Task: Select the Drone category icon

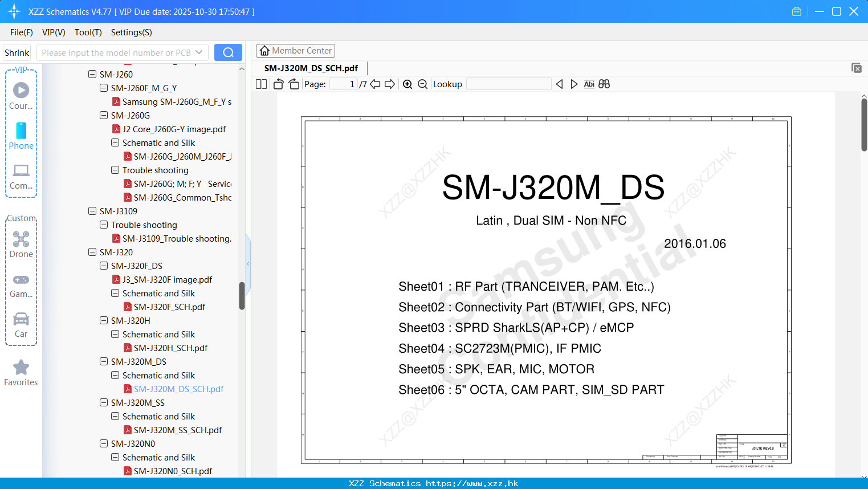Action: click(x=21, y=239)
